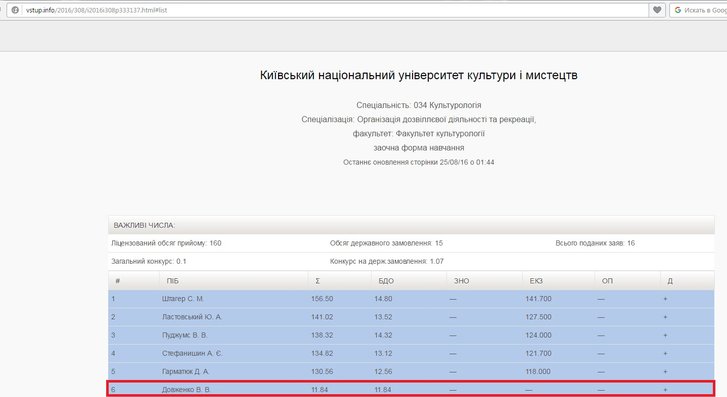Click 'заочна форма навчання' text
The height and width of the screenshot is (397, 727).
419,147
